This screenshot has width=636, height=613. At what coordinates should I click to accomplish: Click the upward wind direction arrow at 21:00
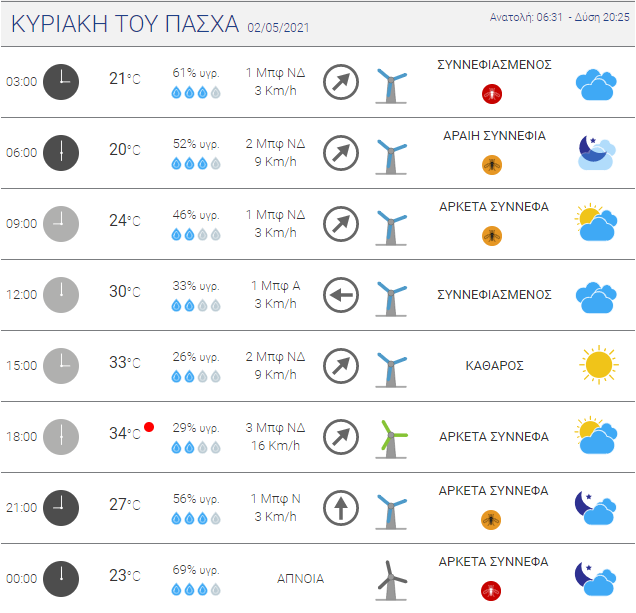coord(341,508)
